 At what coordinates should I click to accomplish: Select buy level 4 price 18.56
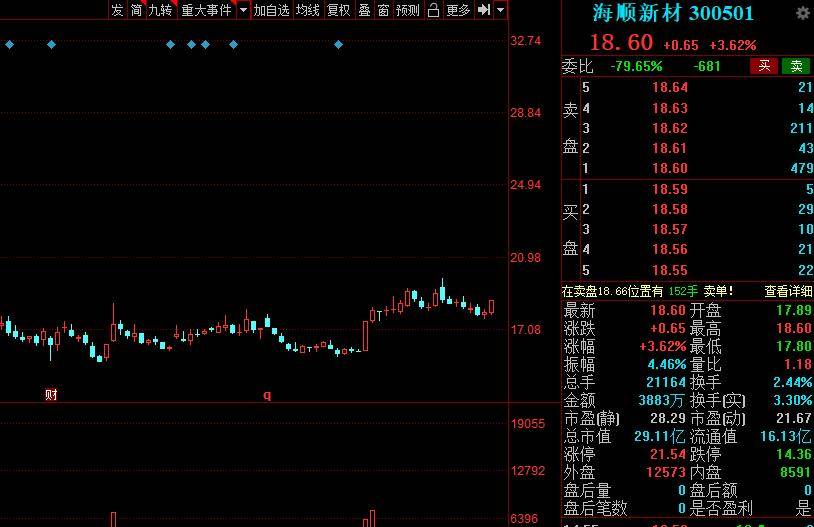(x=670, y=249)
